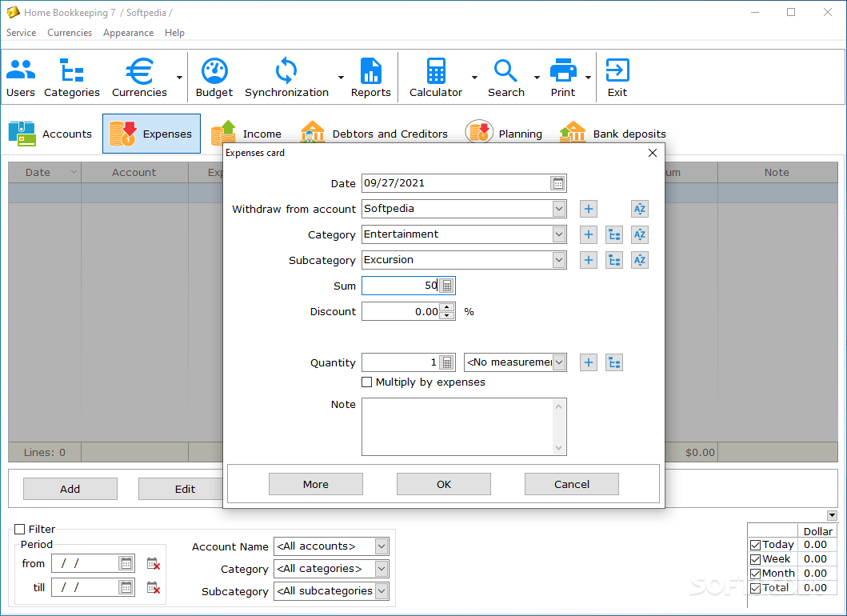Uncheck the Week summary checkbox

pos(756,559)
